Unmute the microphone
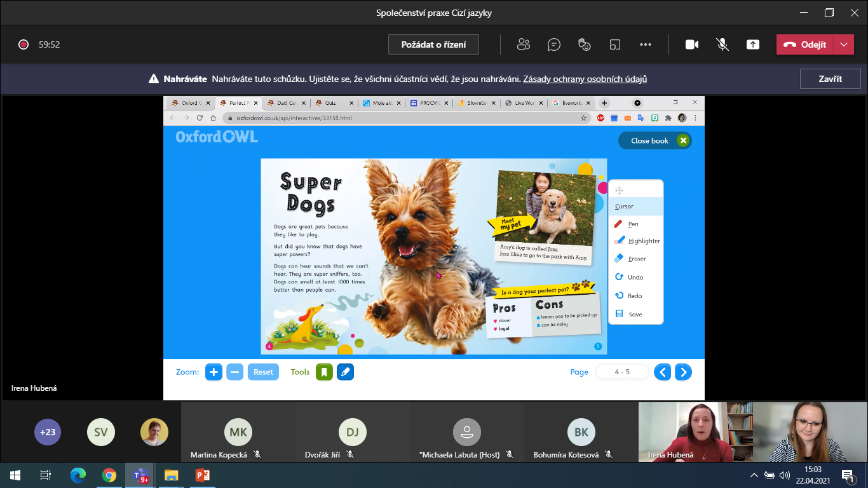The height and width of the screenshot is (488, 868). point(722,44)
